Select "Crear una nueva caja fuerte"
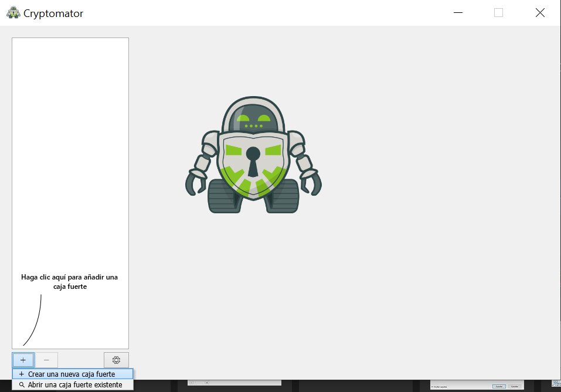 [x=72, y=374]
